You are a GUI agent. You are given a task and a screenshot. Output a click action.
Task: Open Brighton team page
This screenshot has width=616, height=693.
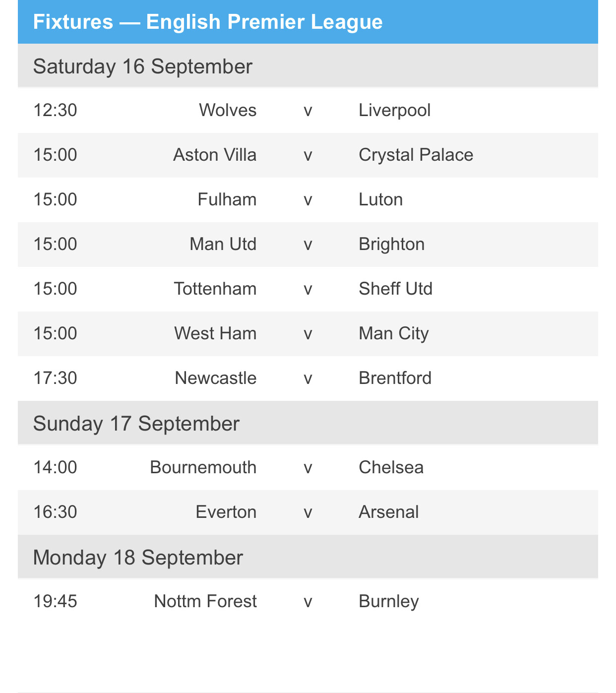click(x=391, y=244)
